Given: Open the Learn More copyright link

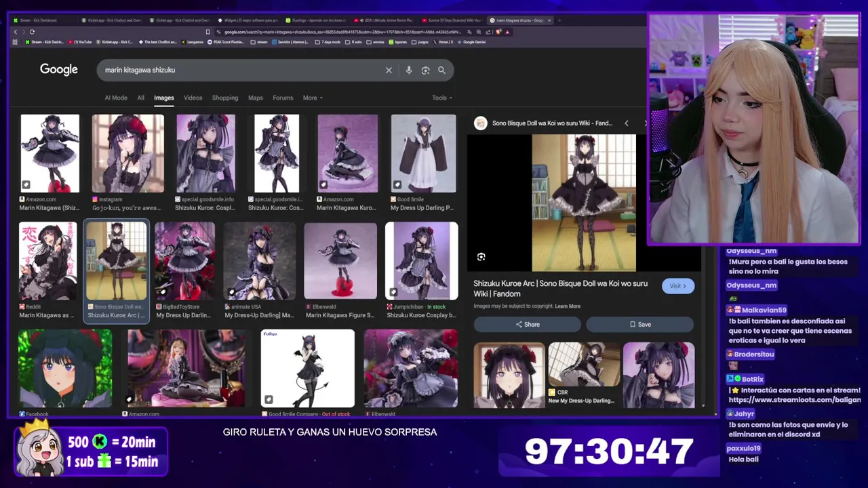Looking at the screenshot, I should click(x=568, y=306).
